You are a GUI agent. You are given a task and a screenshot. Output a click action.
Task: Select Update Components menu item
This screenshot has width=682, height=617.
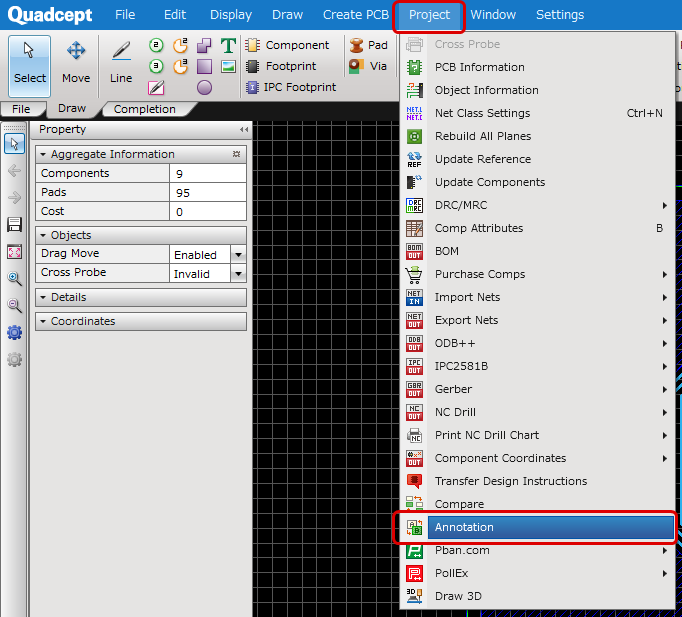(x=537, y=182)
